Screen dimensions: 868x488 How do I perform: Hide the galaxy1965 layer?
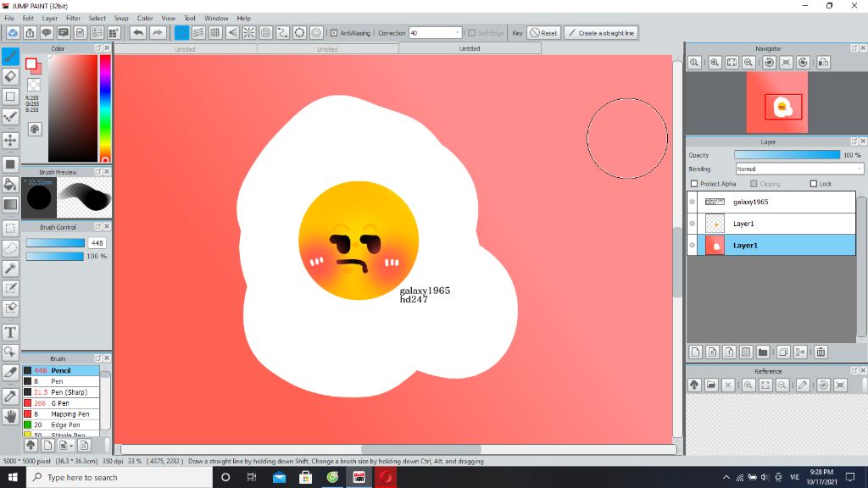(693, 202)
